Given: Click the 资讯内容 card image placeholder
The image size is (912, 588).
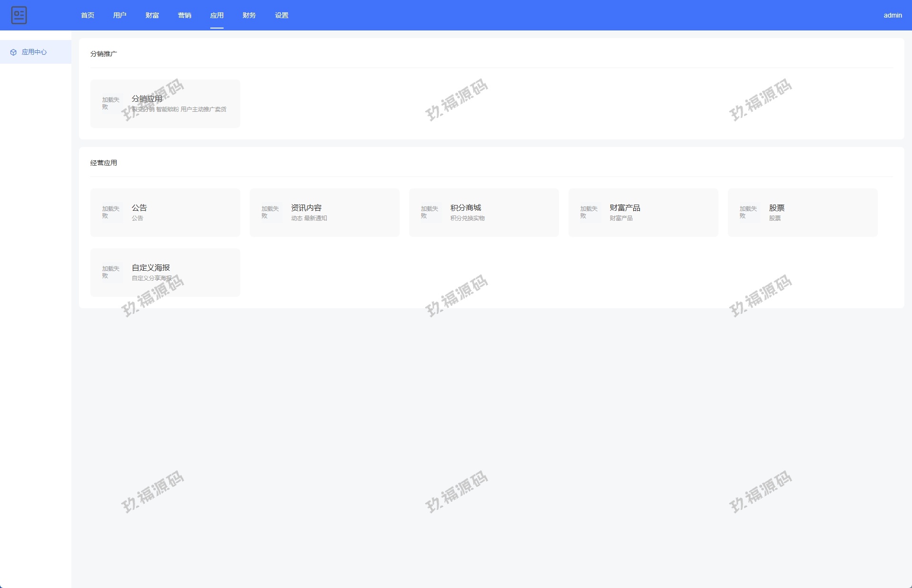Looking at the screenshot, I should pos(271,213).
